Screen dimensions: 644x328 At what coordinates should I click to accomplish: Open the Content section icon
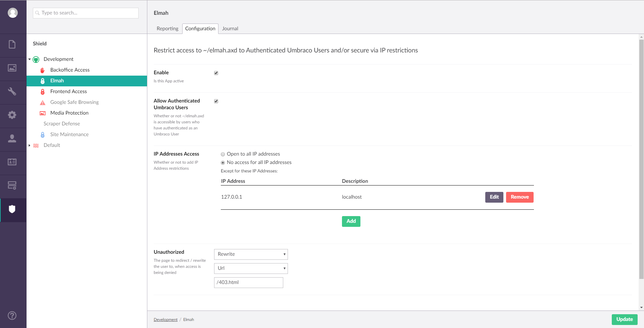click(x=12, y=44)
